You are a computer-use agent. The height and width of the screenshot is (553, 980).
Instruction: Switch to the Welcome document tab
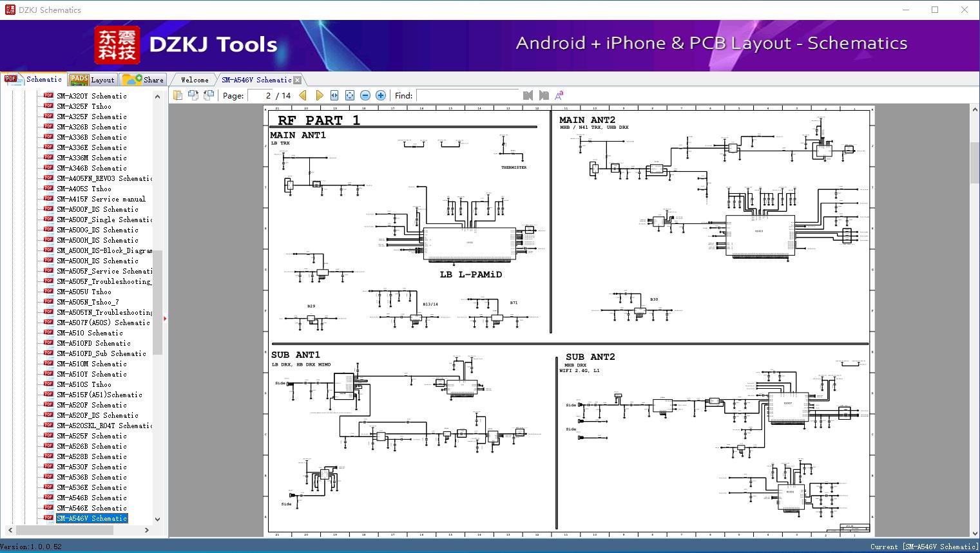194,80
